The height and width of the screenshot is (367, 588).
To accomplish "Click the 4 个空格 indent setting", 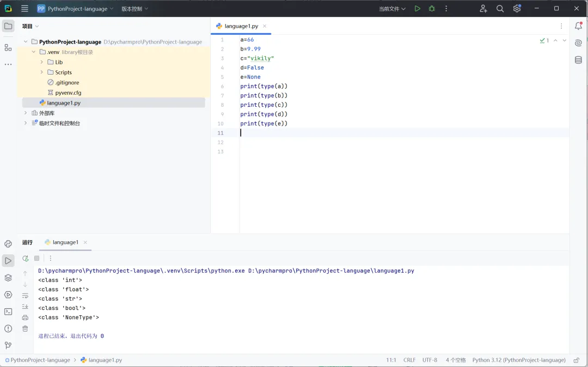I will (456, 360).
